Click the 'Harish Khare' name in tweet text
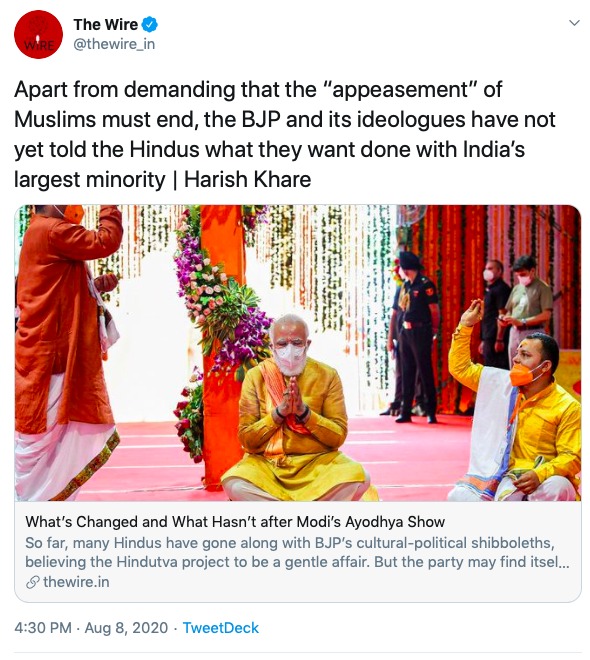The image size is (590, 660). pyautogui.click(x=247, y=180)
